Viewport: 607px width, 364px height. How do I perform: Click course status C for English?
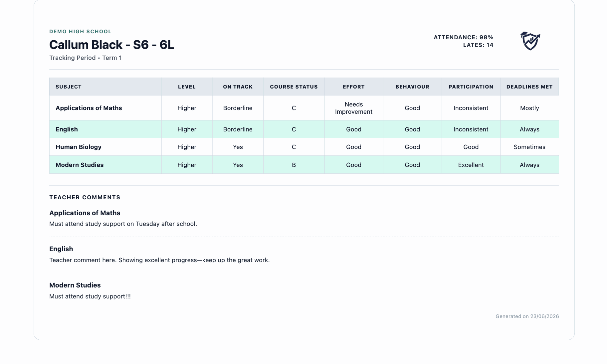294,129
